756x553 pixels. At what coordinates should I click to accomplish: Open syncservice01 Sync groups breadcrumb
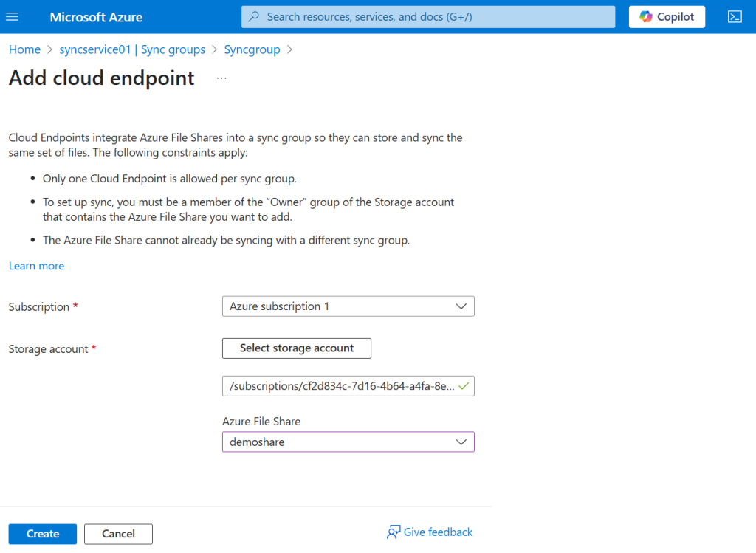coord(132,49)
